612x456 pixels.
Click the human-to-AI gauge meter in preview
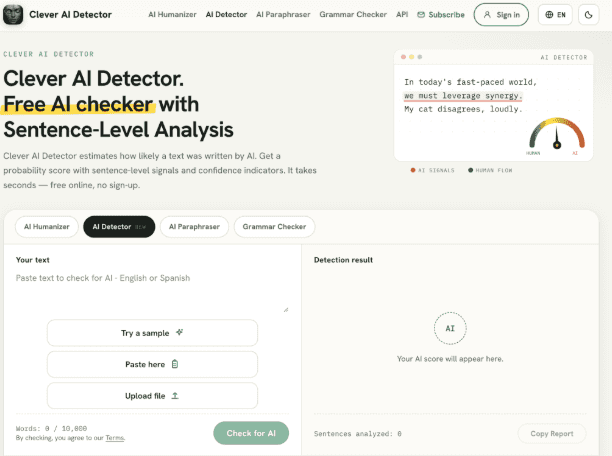tap(557, 134)
